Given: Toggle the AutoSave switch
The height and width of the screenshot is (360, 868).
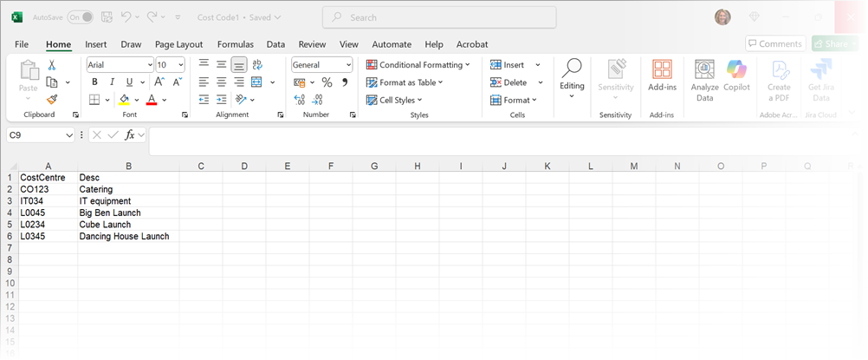Looking at the screenshot, I should [x=80, y=17].
